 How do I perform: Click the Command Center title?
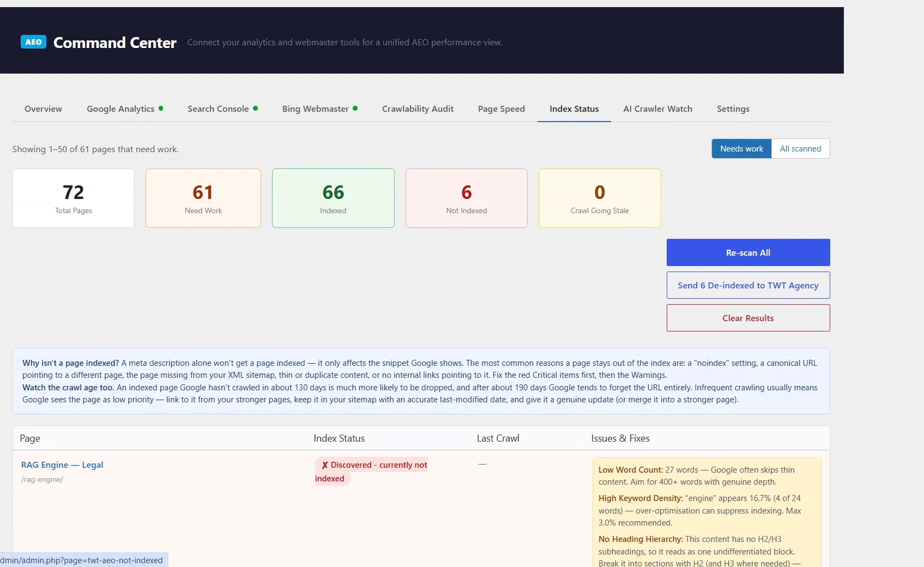[x=115, y=43]
